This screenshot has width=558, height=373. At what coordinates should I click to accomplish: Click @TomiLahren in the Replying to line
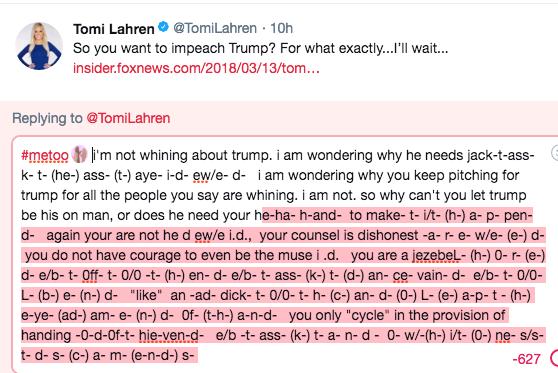(128, 118)
